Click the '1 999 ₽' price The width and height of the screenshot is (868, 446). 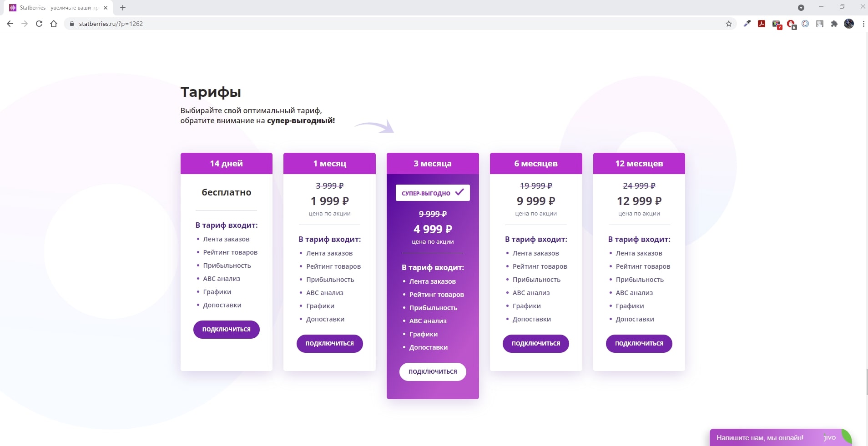[x=329, y=201]
